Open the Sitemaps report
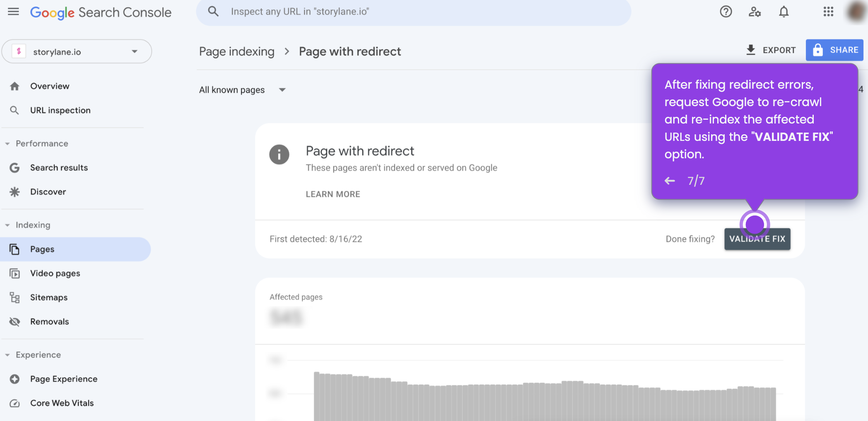The width and height of the screenshot is (868, 421). tap(48, 297)
